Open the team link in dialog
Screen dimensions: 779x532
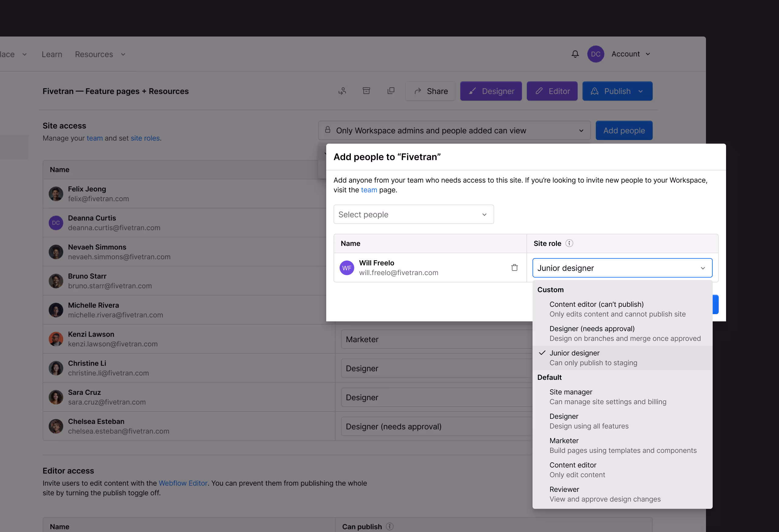coord(369,190)
